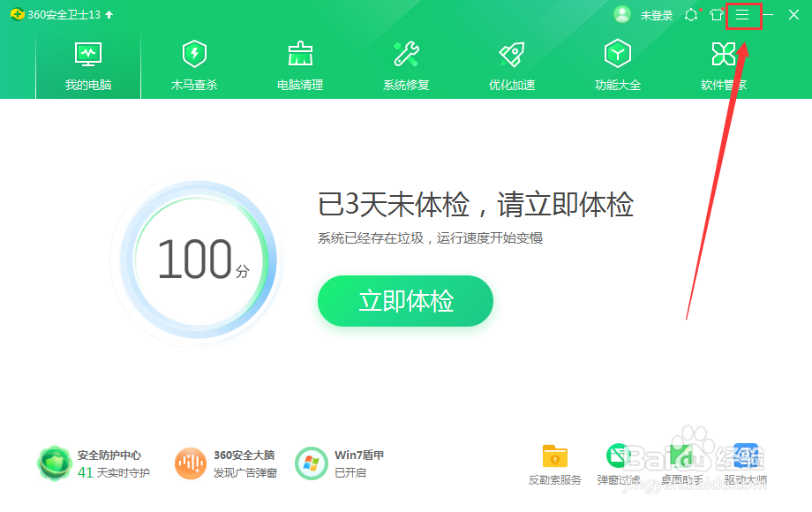Click the 100分 health score circle
This screenshot has height=512, width=812.
click(199, 260)
